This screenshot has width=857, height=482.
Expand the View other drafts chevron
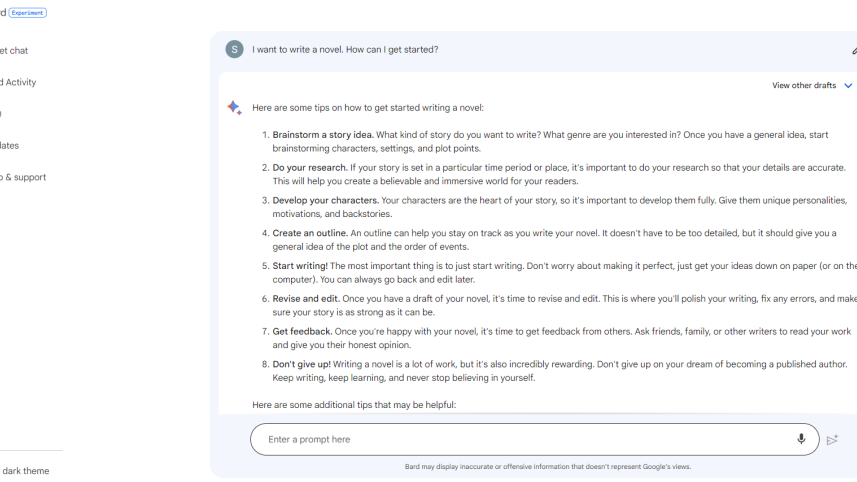click(x=848, y=86)
